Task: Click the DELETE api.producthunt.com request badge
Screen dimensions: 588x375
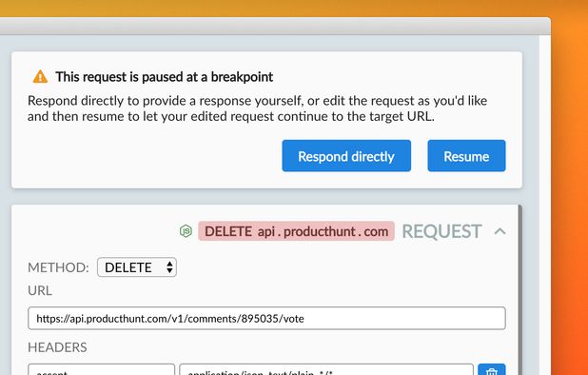Action: 296,231
